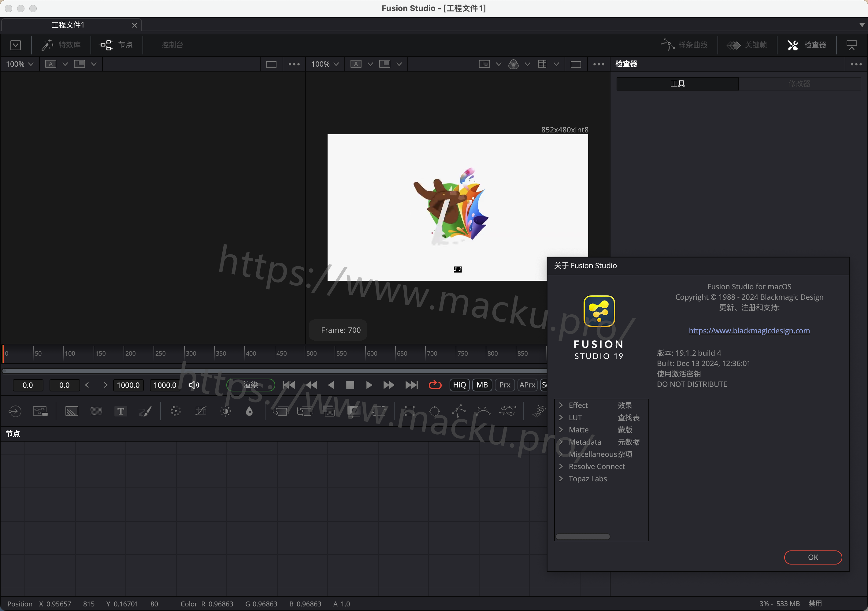Screen dimensions: 868x611
Task: Toggle loop playback mode
Action: tap(435, 384)
